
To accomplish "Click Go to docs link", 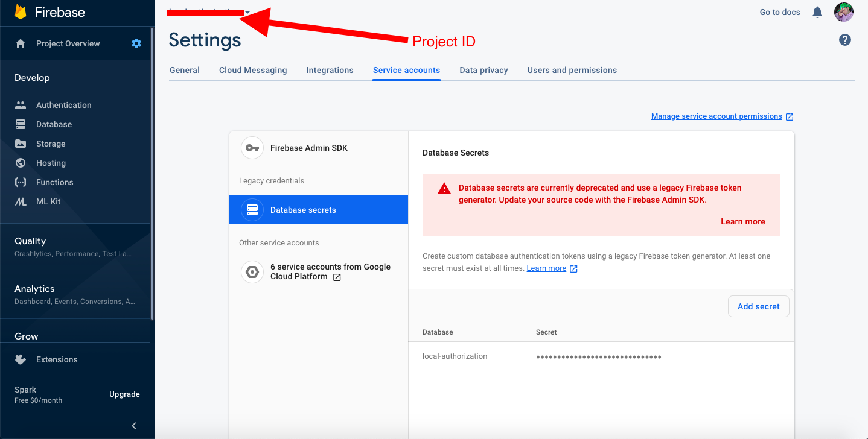I will pyautogui.click(x=780, y=12).
